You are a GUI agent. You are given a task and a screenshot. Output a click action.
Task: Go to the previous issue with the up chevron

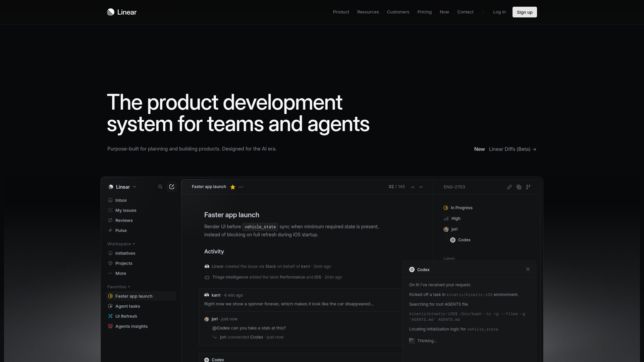413,187
